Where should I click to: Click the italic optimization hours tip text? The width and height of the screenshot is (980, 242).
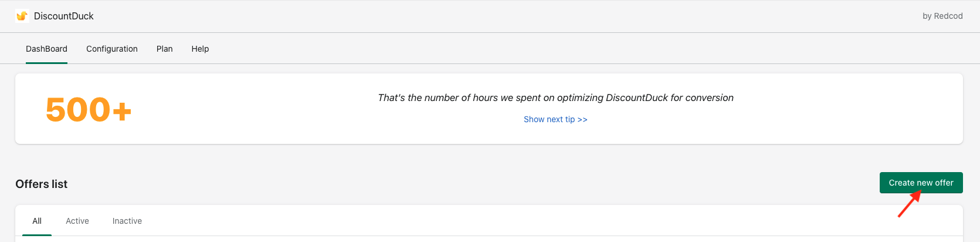(x=555, y=98)
